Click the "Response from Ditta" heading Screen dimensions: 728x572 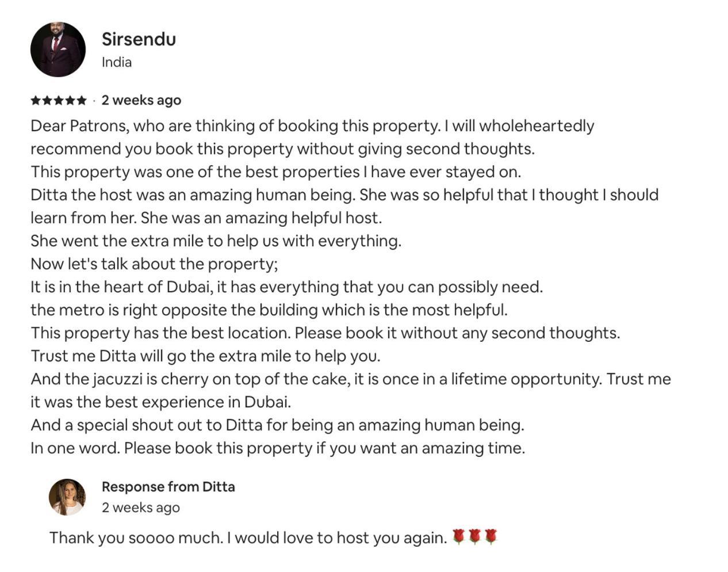point(168,487)
